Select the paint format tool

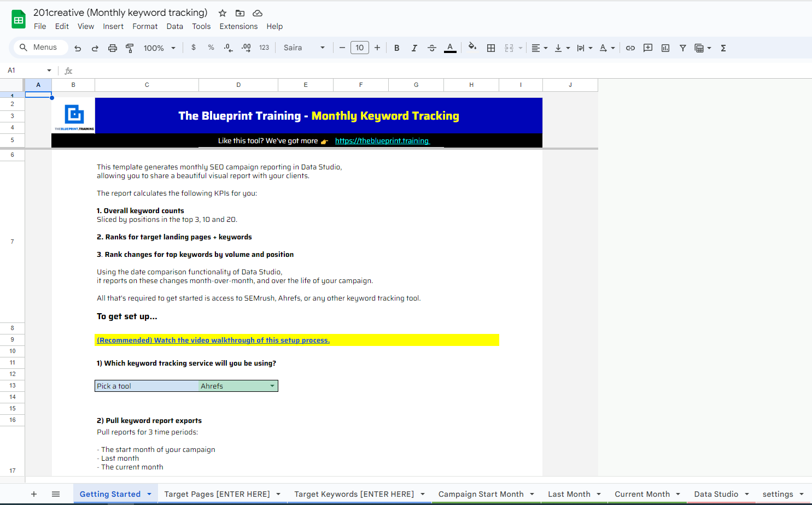[x=130, y=48]
